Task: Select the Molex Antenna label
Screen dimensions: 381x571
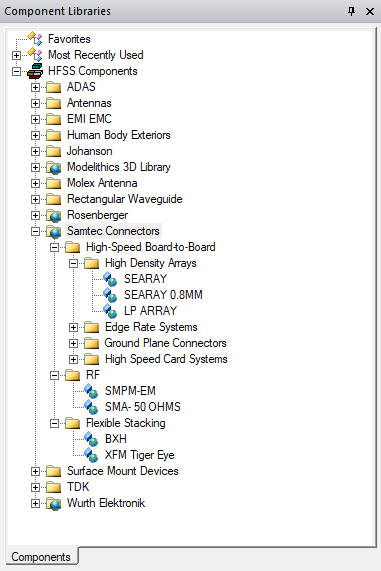Action: point(102,183)
